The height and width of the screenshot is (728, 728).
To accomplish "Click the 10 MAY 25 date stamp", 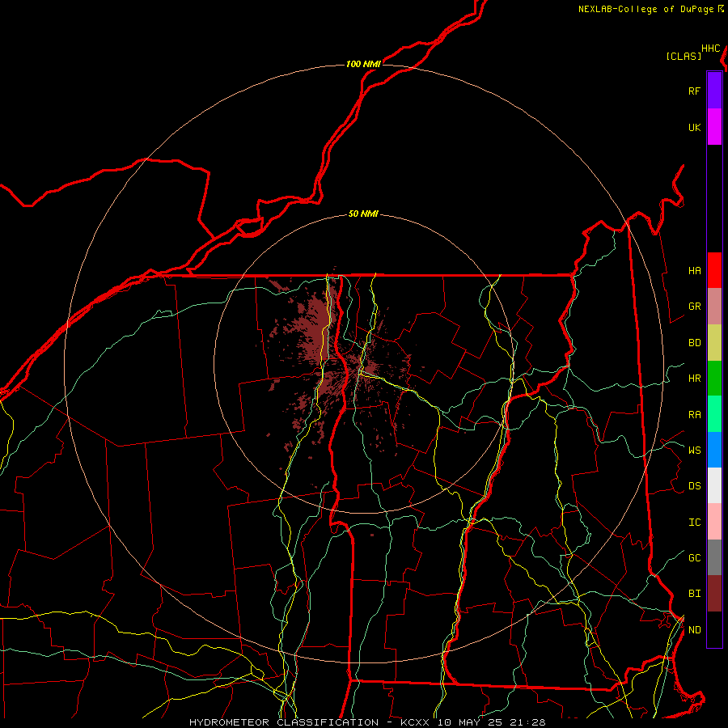I will point(470,722).
